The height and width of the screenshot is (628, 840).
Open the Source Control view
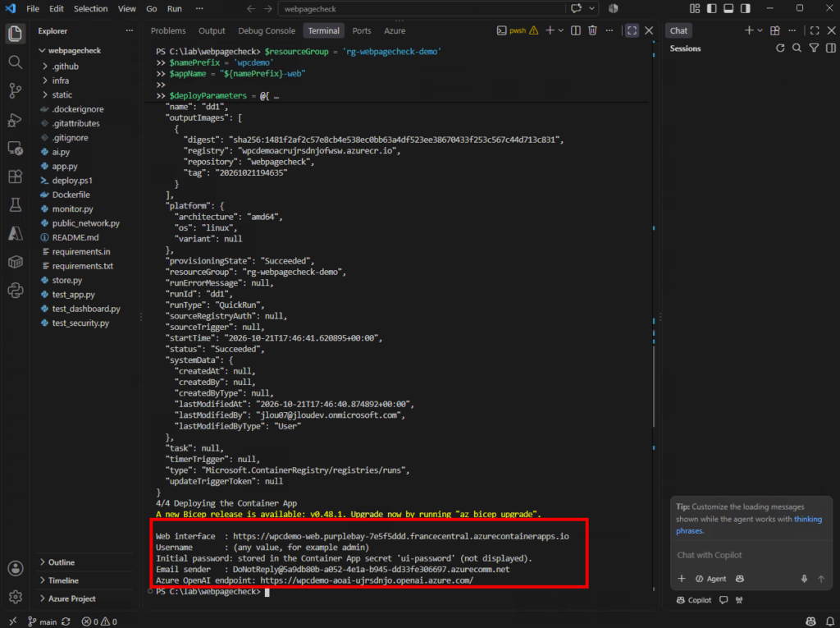point(15,90)
